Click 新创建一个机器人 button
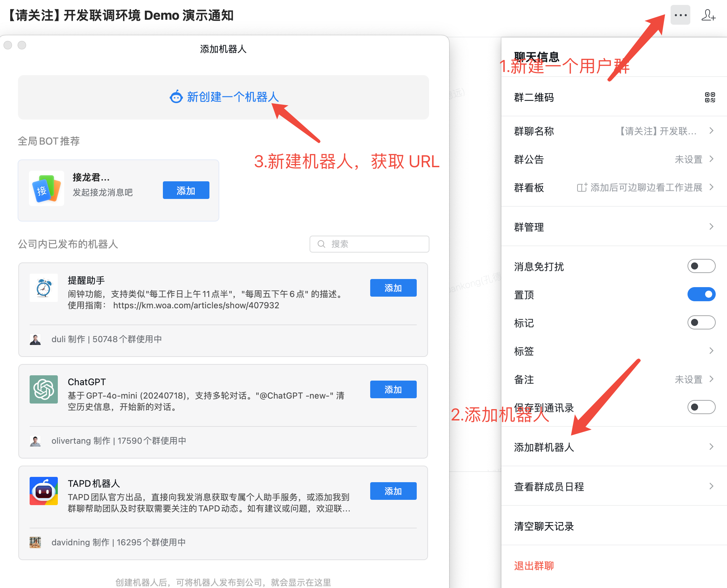 point(224,97)
